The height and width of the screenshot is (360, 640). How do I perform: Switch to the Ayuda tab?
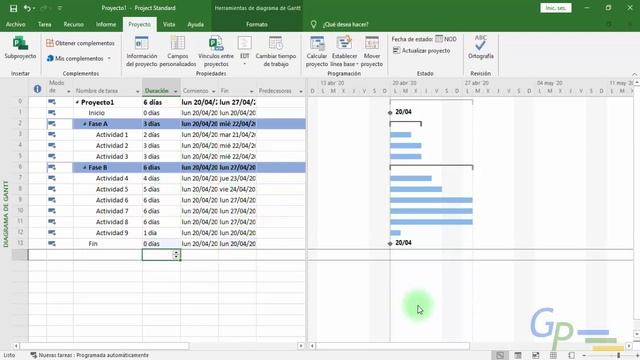pyautogui.click(x=196, y=24)
